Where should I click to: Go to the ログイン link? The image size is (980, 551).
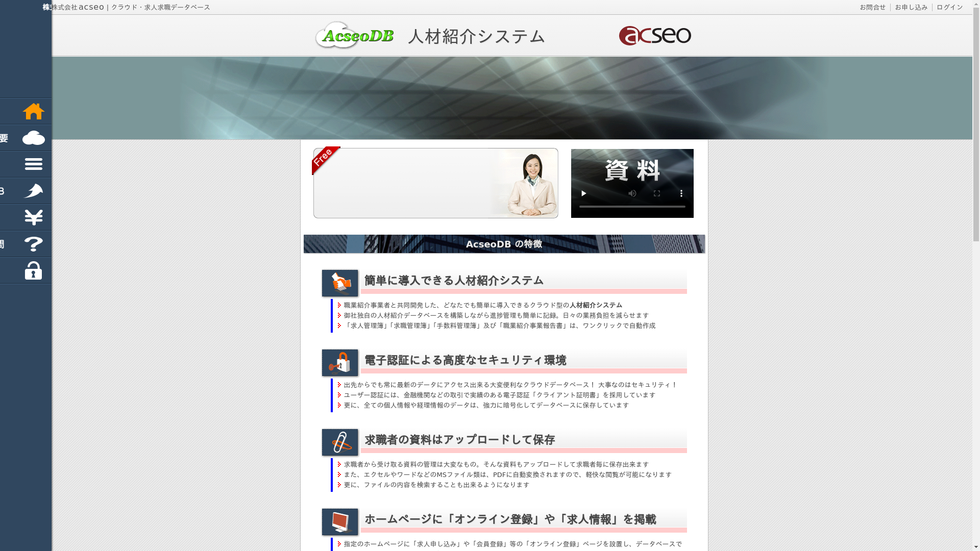tap(950, 7)
